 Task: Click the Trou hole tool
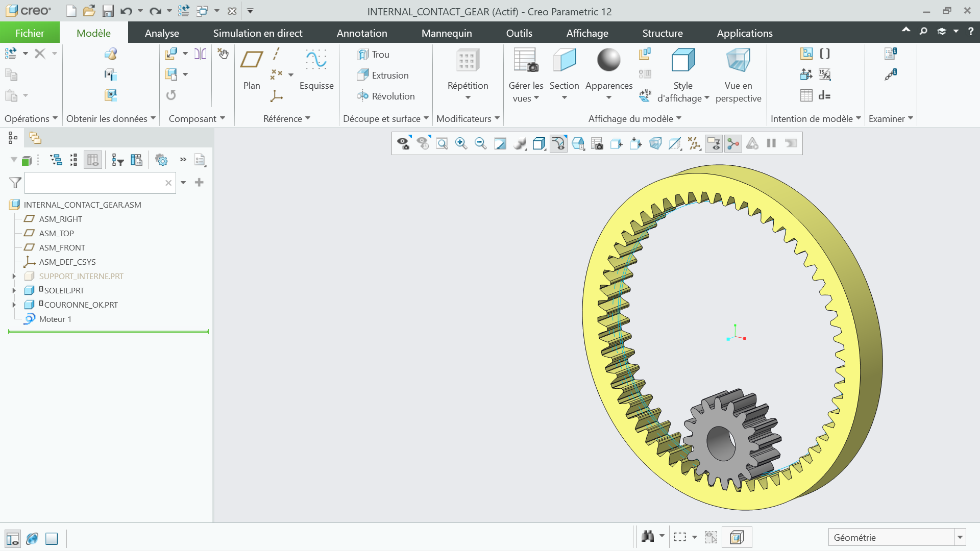tap(374, 55)
